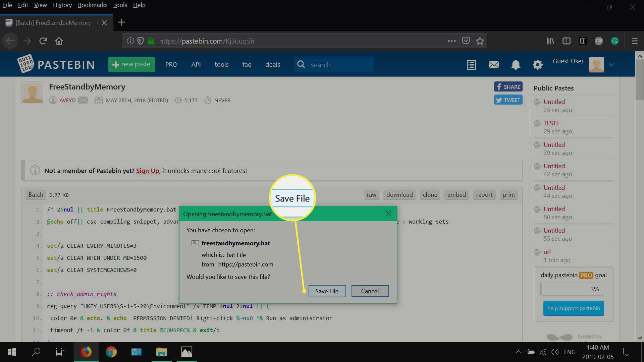The image size is (644, 362).
Task: Open the browser home page icon
Action: [x=59, y=41]
